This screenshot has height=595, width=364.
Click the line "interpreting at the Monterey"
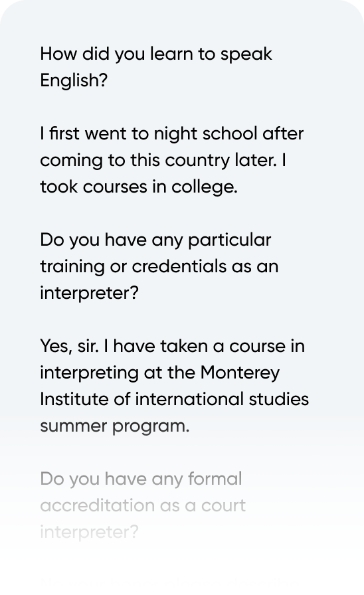[160, 373]
